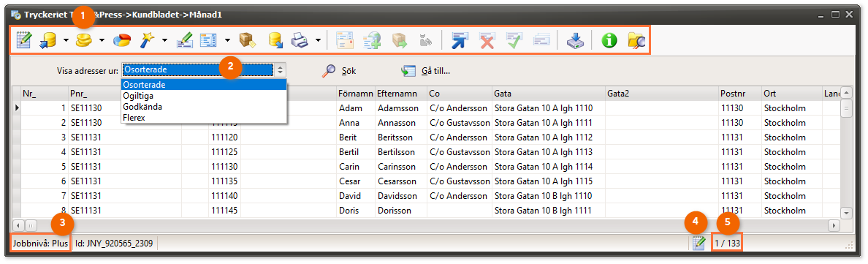Expand the magic wand dropdown arrow
Viewport: 868px width, 264px height.
(x=165, y=40)
